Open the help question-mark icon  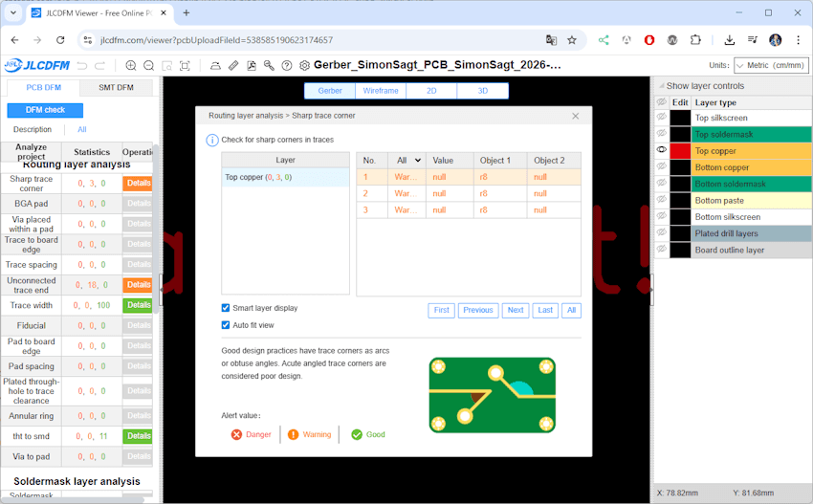click(x=287, y=65)
